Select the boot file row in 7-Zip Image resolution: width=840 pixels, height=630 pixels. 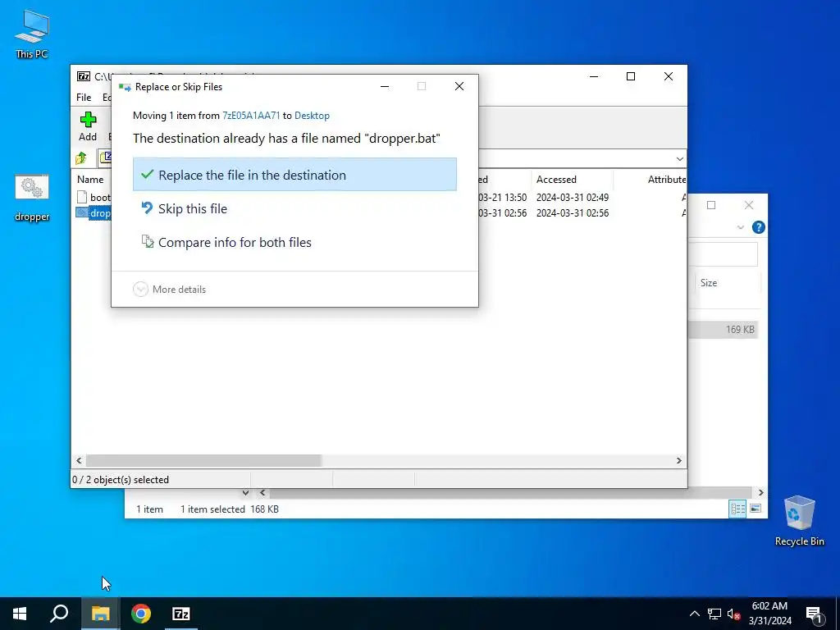94,197
